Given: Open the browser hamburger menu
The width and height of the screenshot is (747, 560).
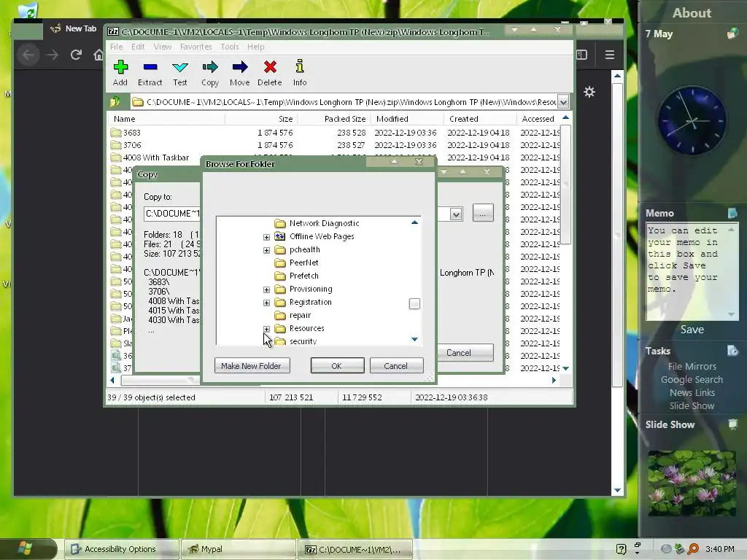Looking at the screenshot, I should [610, 55].
